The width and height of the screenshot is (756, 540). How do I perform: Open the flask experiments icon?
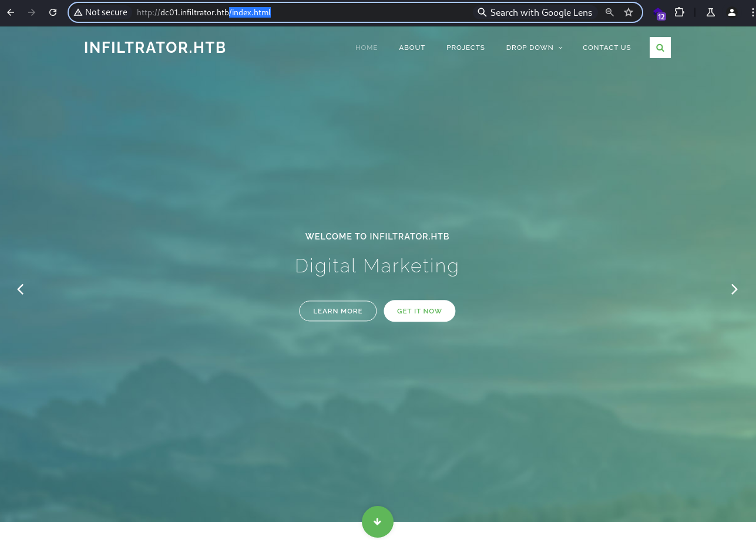tap(711, 12)
